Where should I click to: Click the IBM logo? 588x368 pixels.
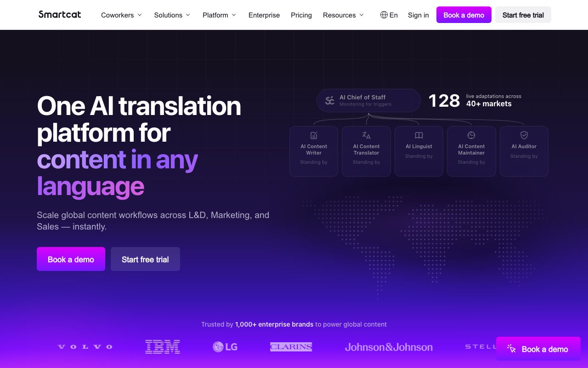pos(163,347)
